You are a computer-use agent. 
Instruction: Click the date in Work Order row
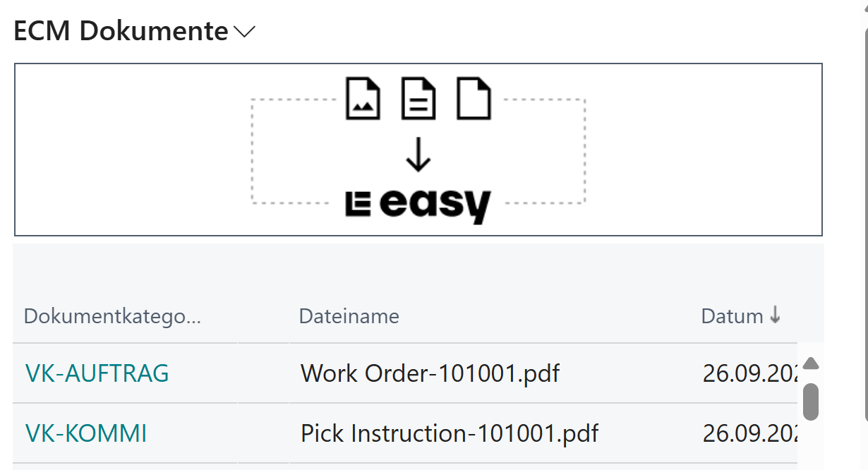click(749, 373)
